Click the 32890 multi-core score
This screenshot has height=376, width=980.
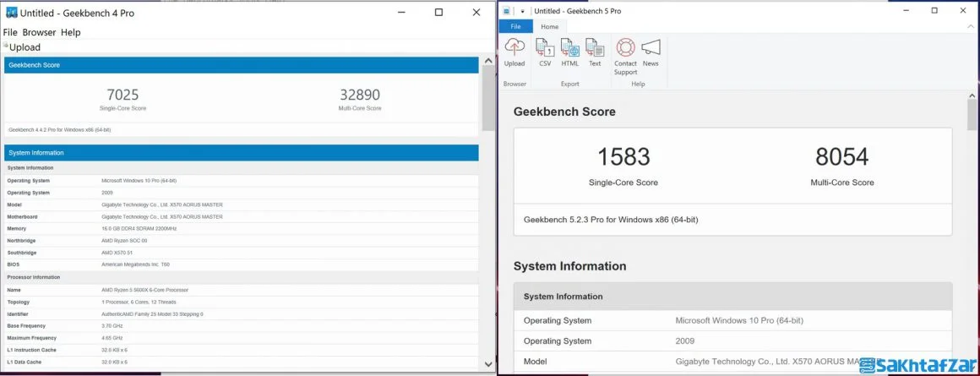pos(360,95)
